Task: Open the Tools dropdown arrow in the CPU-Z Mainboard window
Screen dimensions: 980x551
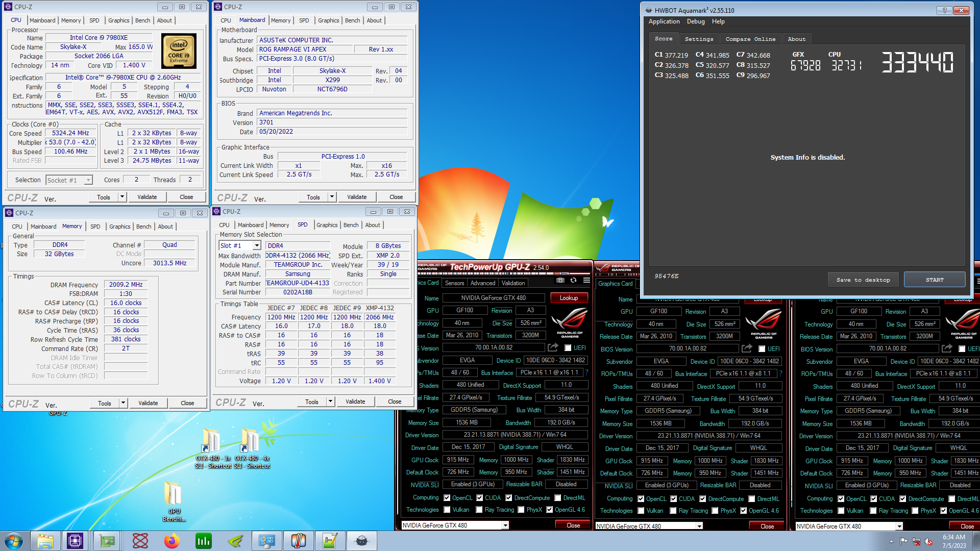Action: pyautogui.click(x=332, y=197)
